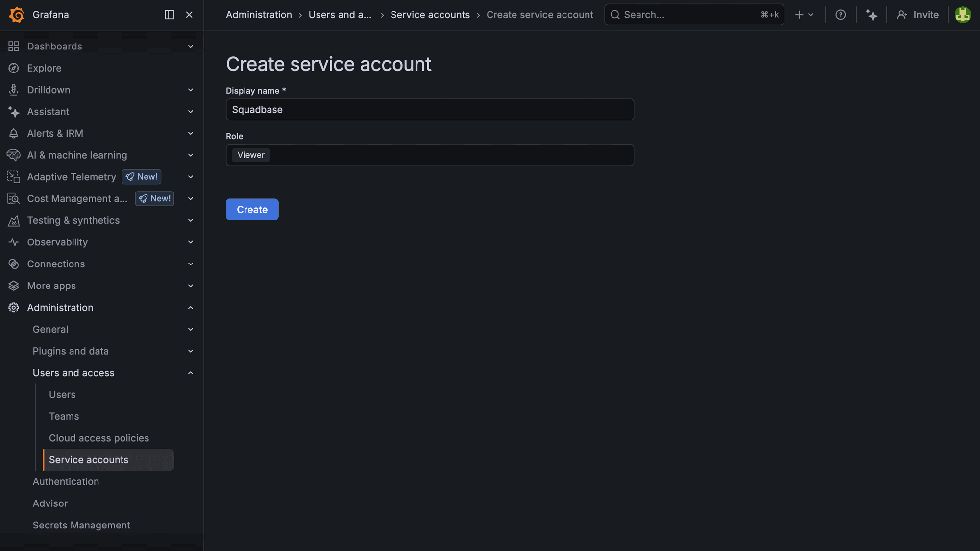Open the help question mark icon

pos(841,15)
